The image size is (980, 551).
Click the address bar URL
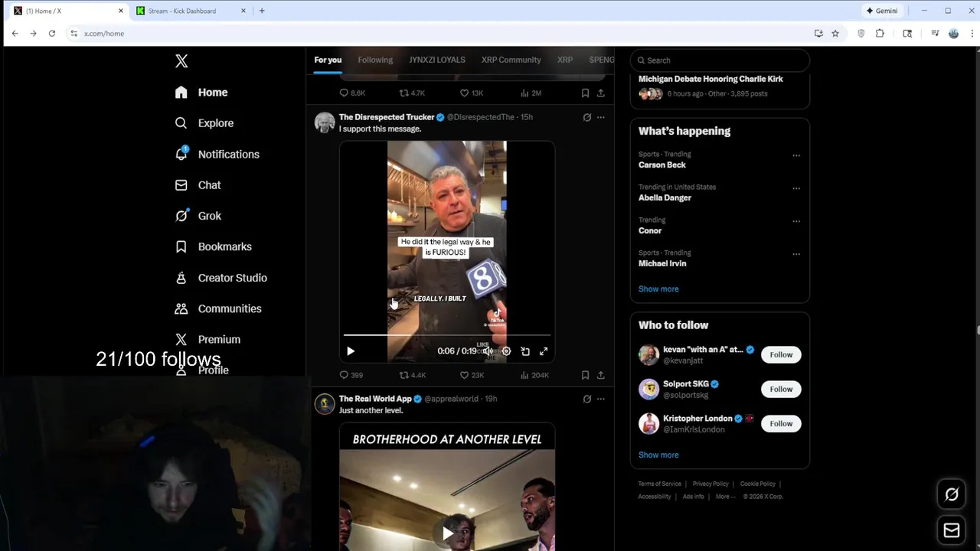tap(104, 34)
